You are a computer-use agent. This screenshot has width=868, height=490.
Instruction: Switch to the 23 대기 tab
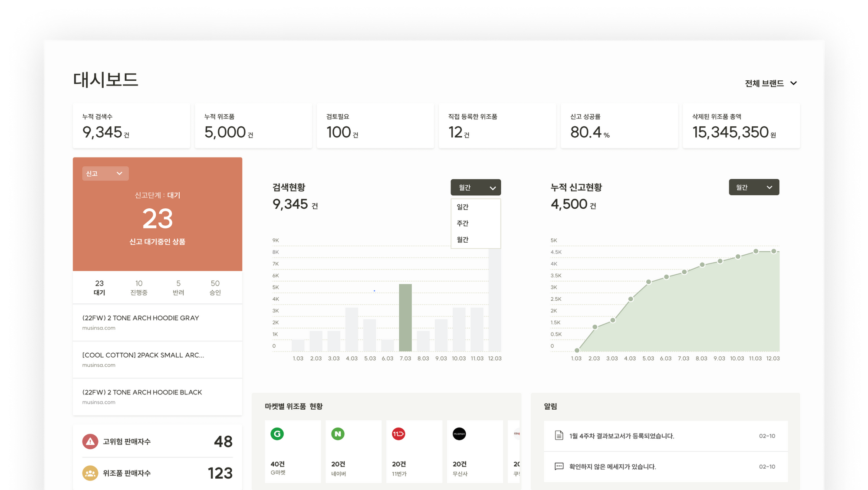click(99, 287)
